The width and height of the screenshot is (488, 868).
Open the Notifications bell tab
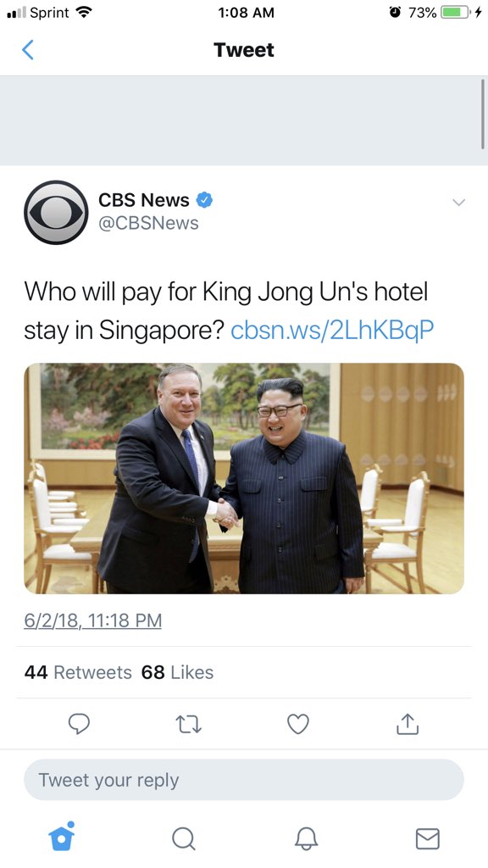306,838
